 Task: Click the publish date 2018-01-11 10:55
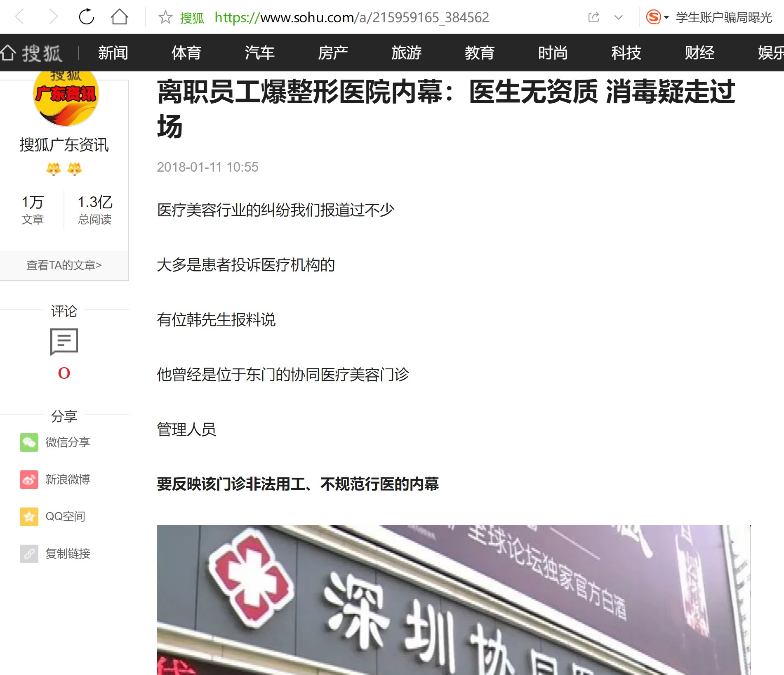click(x=207, y=167)
